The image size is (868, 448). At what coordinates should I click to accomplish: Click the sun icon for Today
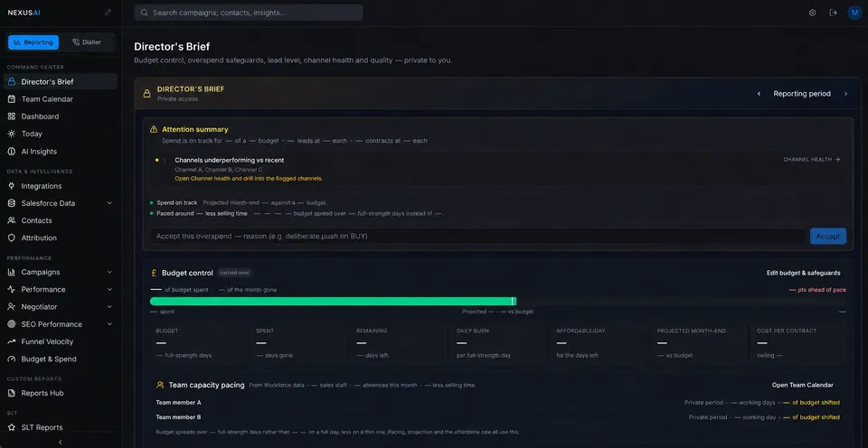12,134
